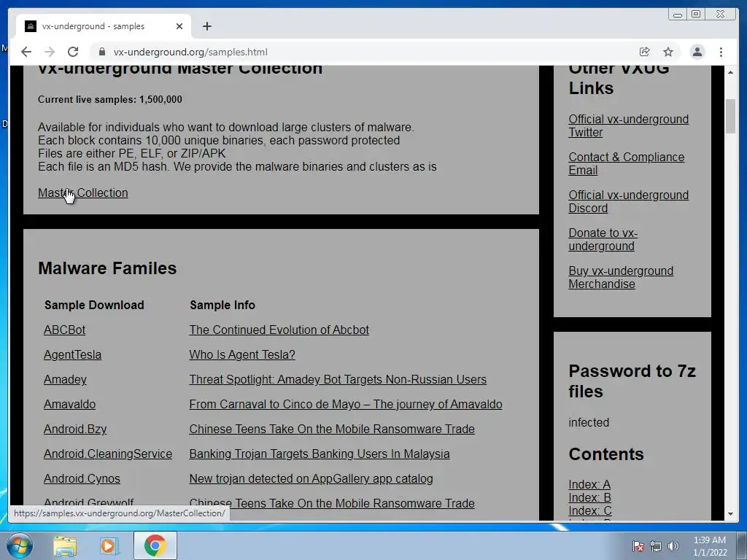This screenshot has width=747, height=560.
Task: Select the Chrome taskbar button
Action: click(x=155, y=545)
